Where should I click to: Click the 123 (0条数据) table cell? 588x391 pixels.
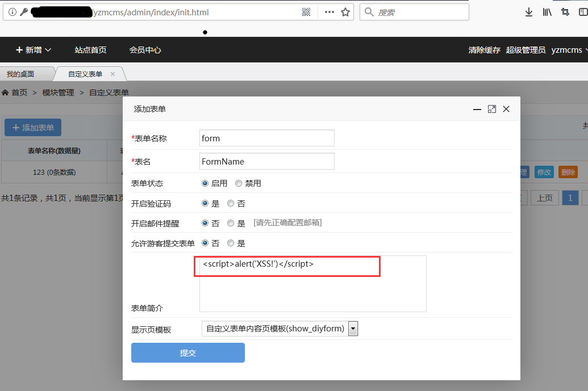tap(55, 173)
